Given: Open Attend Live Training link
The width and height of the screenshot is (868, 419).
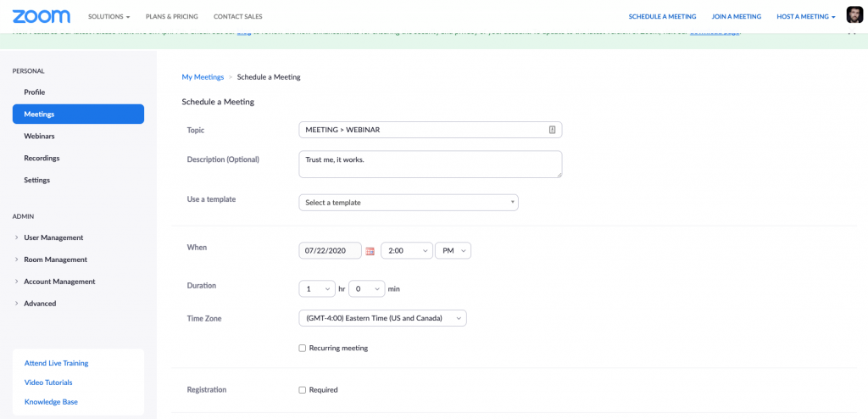Looking at the screenshot, I should pyautogui.click(x=57, y=363).
